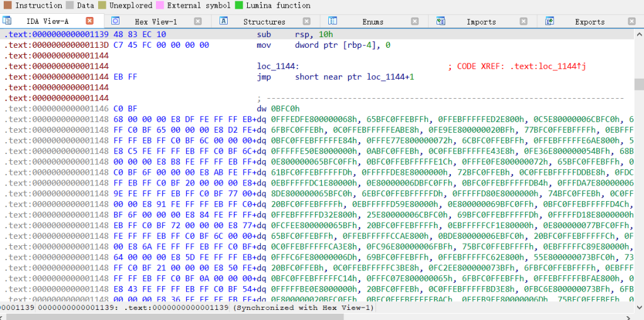The height and width of the screenshot is (320, 644).
Task: Click the Structures tab icon
Action: [223, 21]
